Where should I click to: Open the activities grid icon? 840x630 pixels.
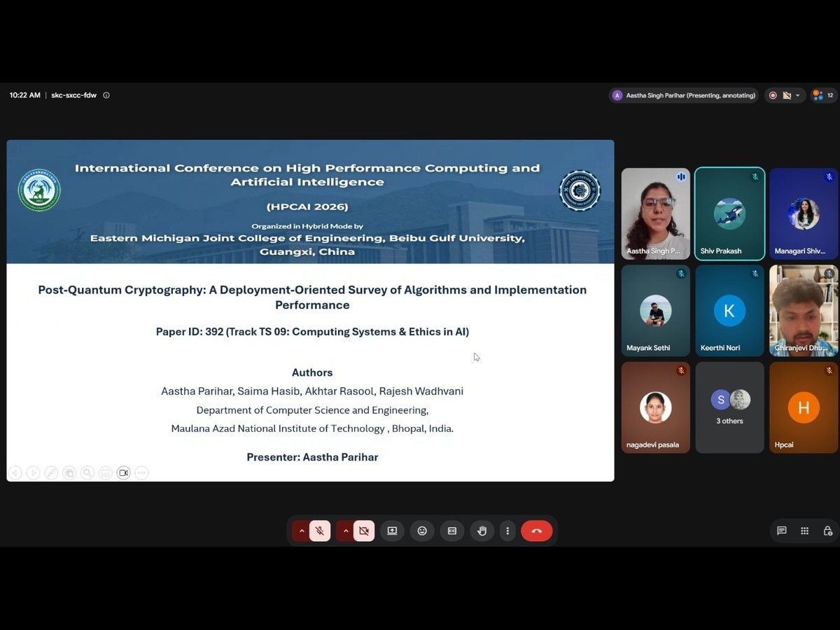coord(805,531)
